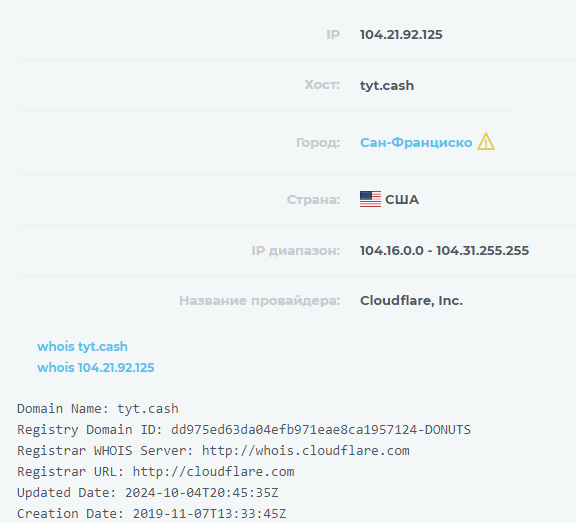Click the Хост: label
The image size is (576, 523).
click(322, 85)
